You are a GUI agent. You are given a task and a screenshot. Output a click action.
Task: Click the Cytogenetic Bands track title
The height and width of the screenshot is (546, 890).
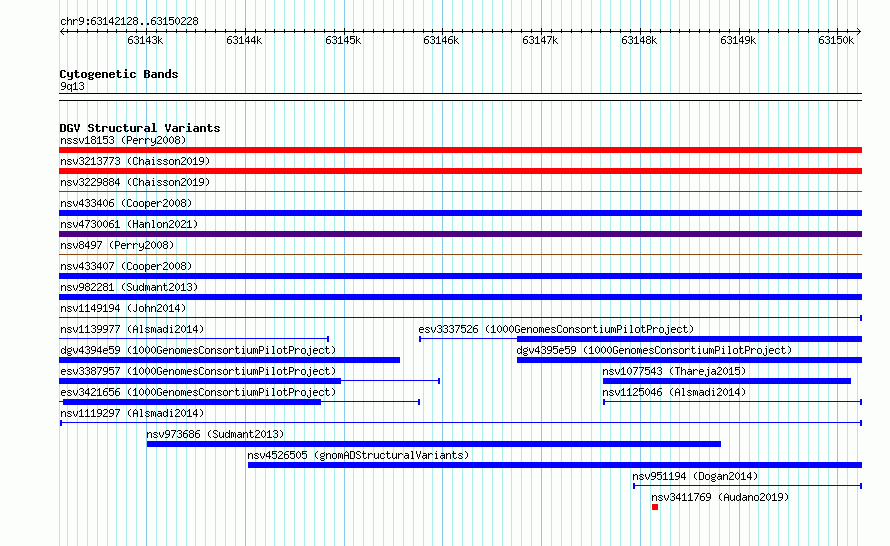[x=119, y=74]
